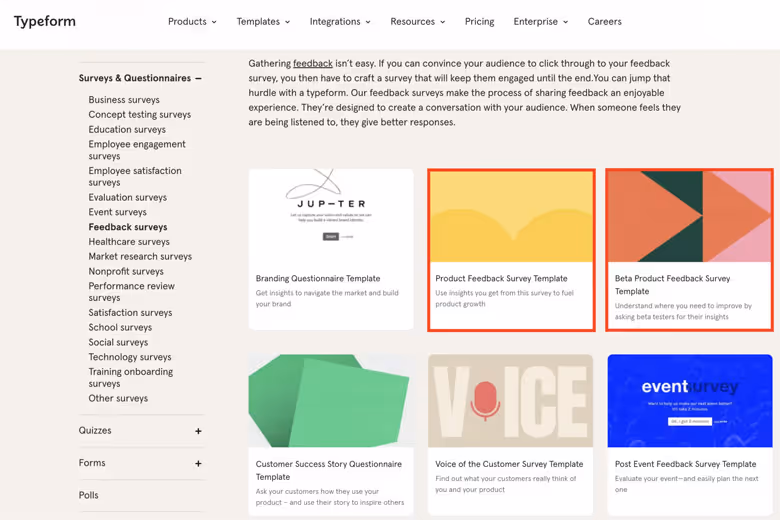Open the Careers page

pyautogui.click(x=604, y=21)
